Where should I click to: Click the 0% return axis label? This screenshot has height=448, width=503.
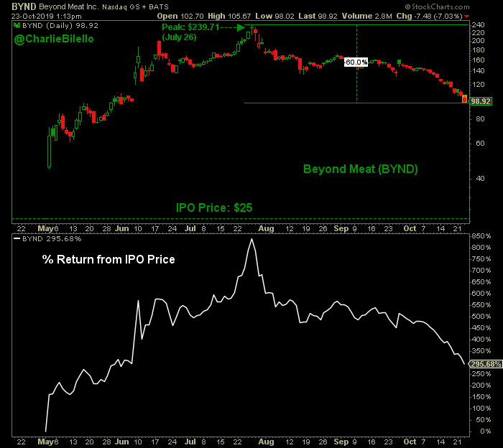[486, 431]
